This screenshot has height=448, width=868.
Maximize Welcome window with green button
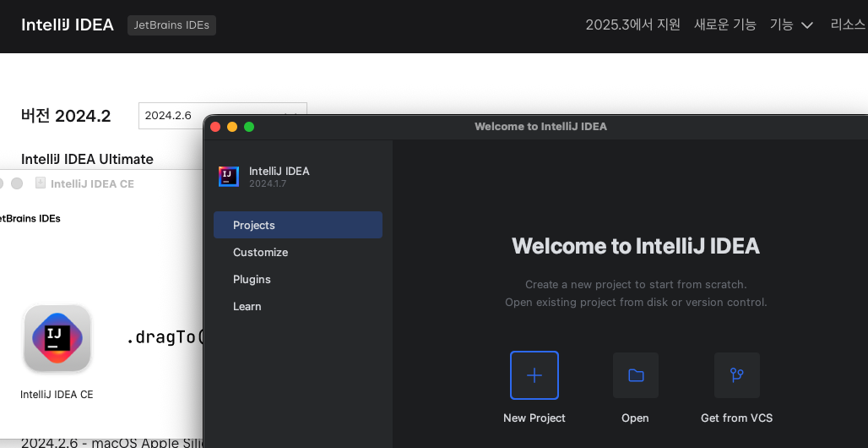click(x=249, y=127)
